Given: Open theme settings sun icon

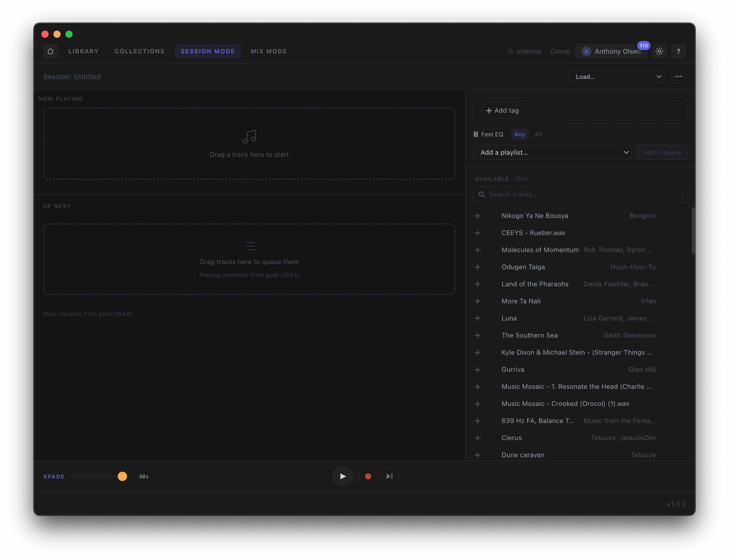Looking at the screenshot, I should 659,51.
